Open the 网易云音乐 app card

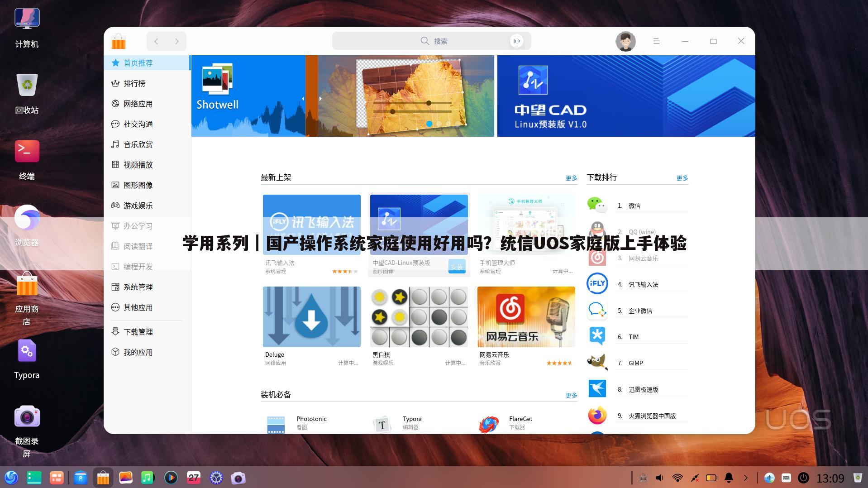tap(526, 326)
